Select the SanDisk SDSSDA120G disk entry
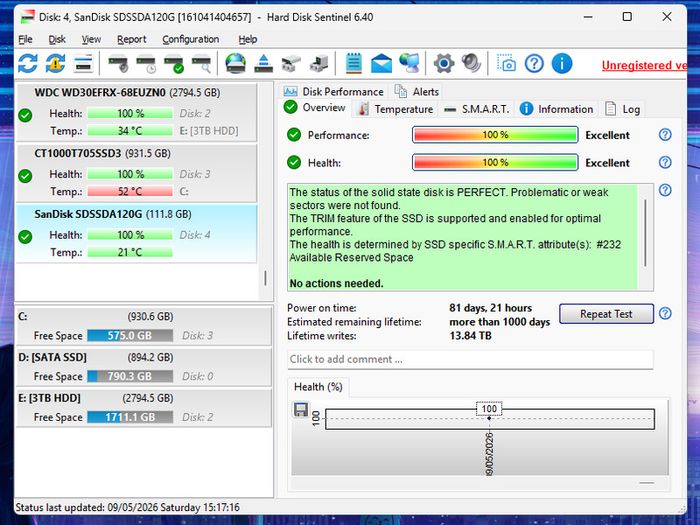 point(137,233)
